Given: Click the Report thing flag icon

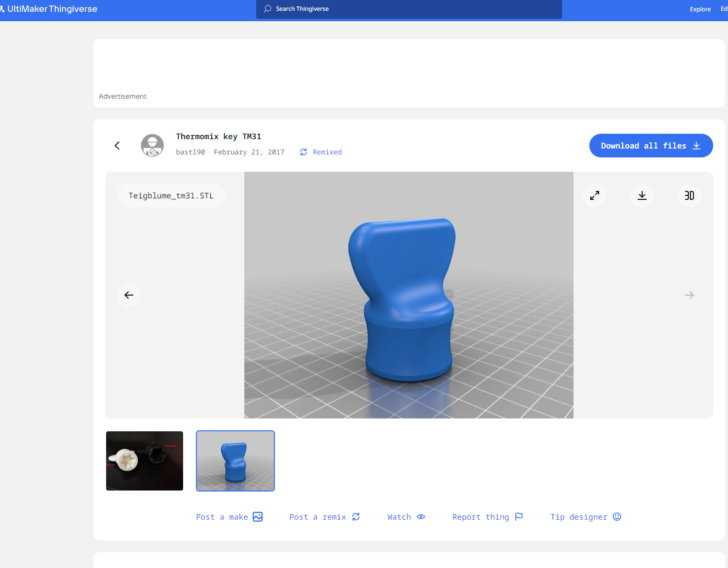Looking at the screenshot, I should (519, 517).
